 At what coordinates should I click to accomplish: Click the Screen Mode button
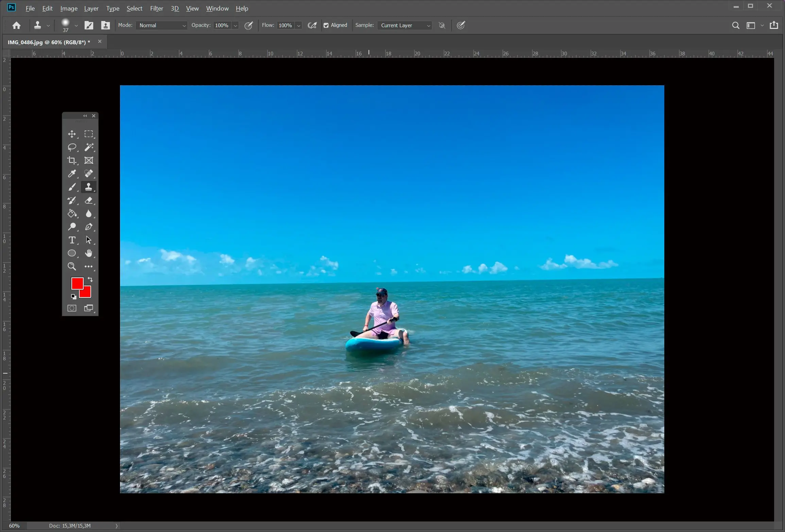[x=88, y=308]
